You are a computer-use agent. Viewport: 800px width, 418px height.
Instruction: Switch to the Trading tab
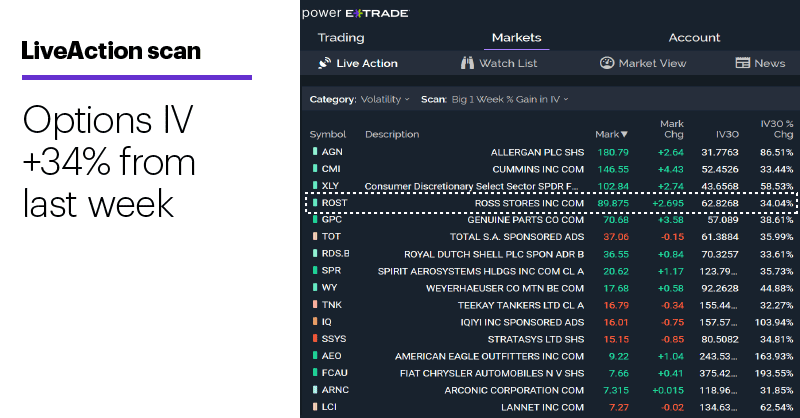(x=341, y=38)
